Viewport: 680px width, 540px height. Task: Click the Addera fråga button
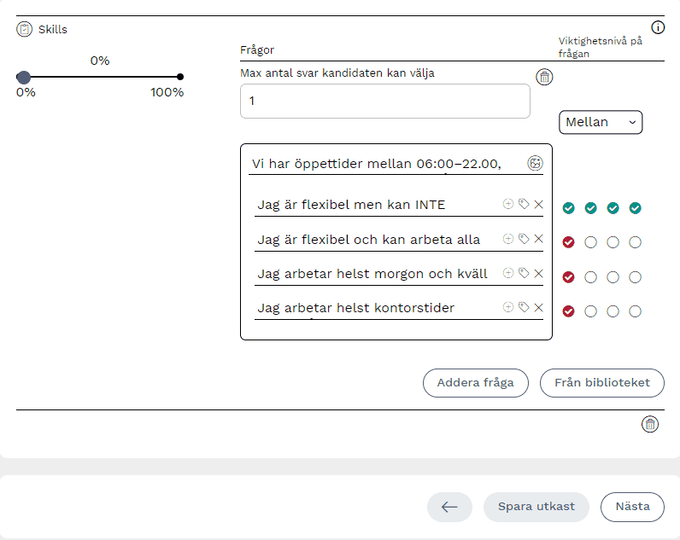click(476, 383)
